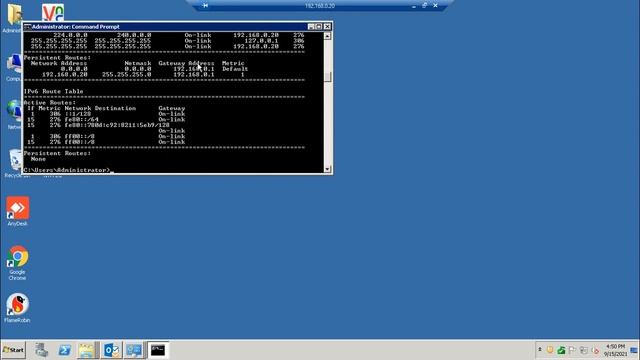
Task: Minimize the Command Prompt window
Action: (311, 27)
